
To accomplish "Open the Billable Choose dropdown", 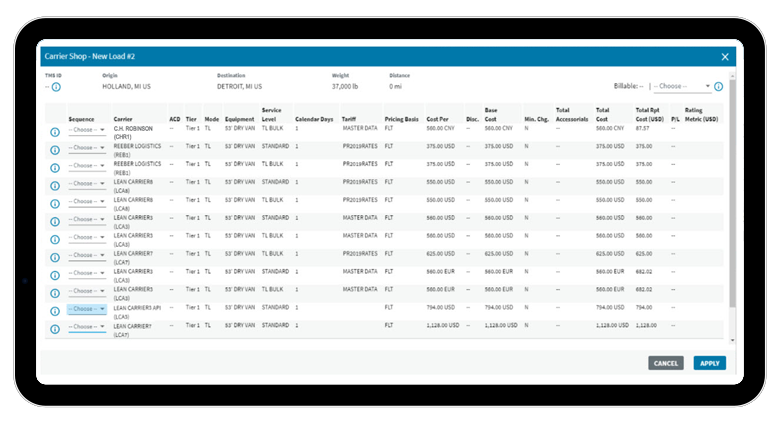I will coord(683,87).
